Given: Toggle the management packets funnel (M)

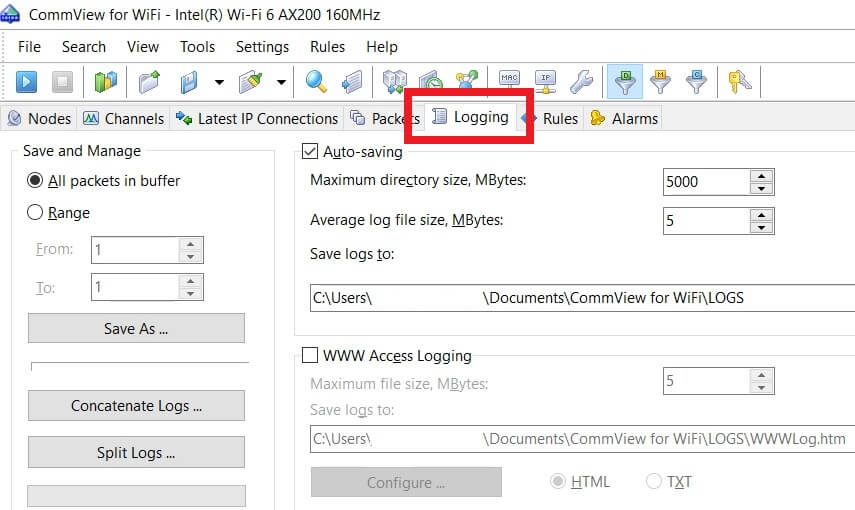Looking at the screenshot, I should [660, 82].
